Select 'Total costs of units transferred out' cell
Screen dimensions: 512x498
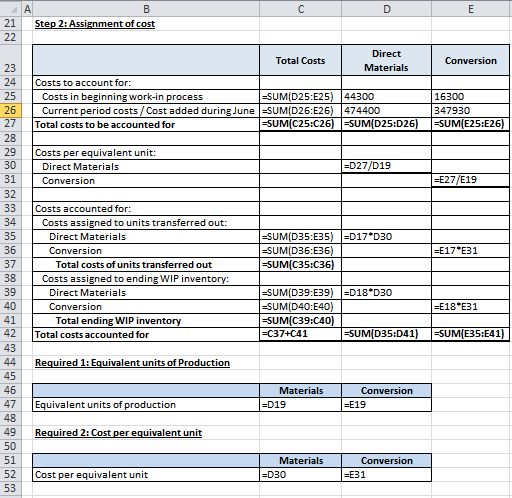(x=146, y=264)
